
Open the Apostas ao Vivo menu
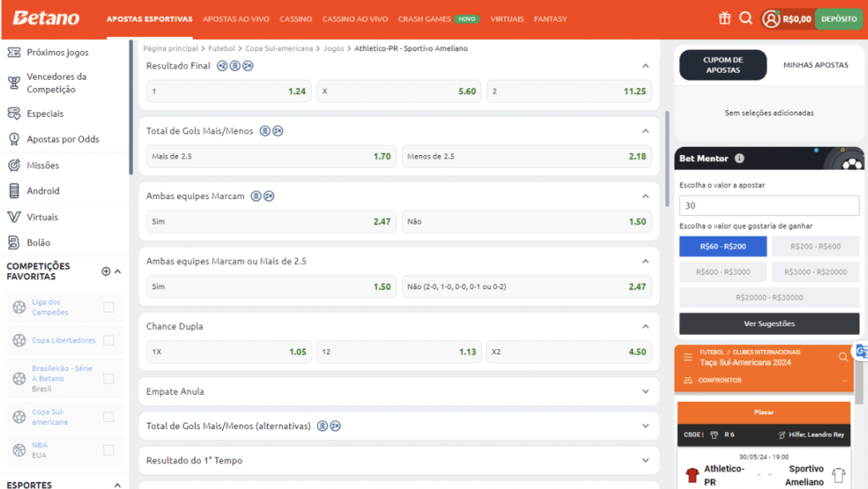pos(236,19)
